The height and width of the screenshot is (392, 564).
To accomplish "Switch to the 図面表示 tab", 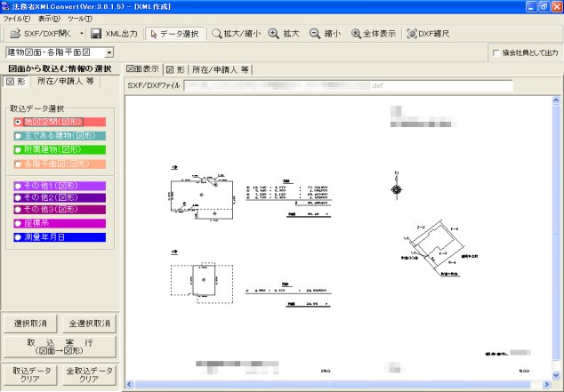I will point(143,69).
